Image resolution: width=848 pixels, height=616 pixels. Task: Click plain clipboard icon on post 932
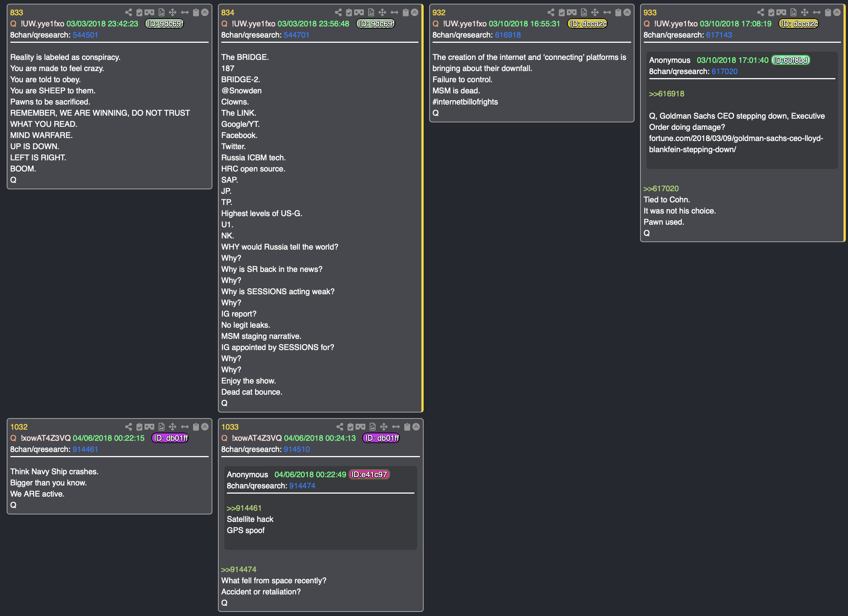[618, 12]
